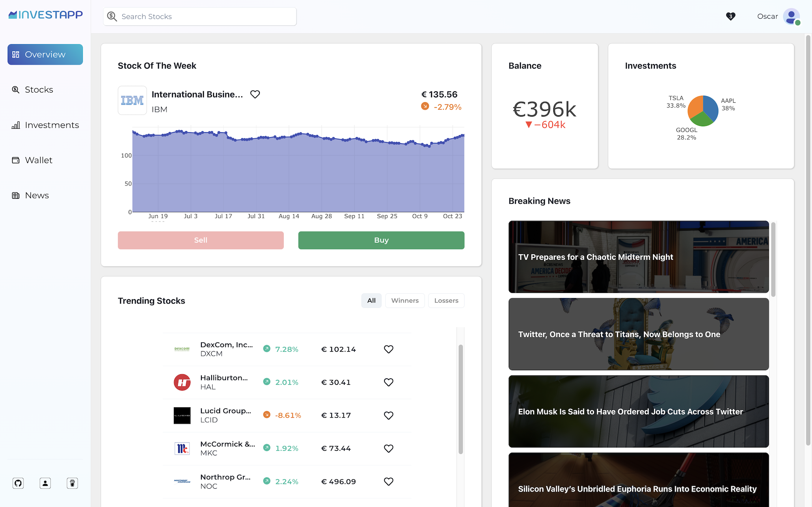Click the InvestApp logo
Screen dimensions: 812x507
click(45, 15)
